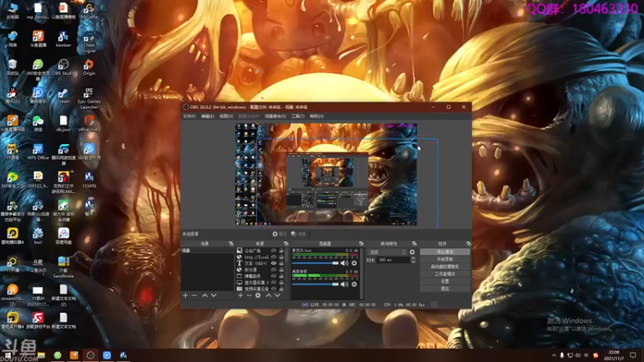Open Sandboxie desktop icon

[64, 267]
